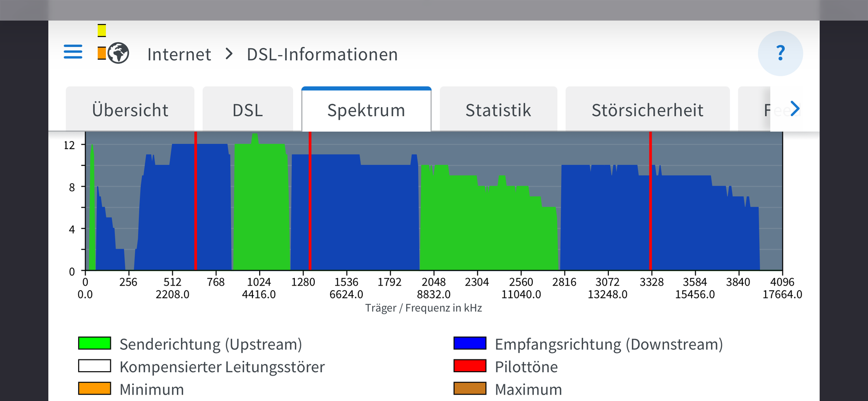Click the yellow status indicator in header
Image resolution: width=868 pixels, height=401 pixels.
point(102,31)
